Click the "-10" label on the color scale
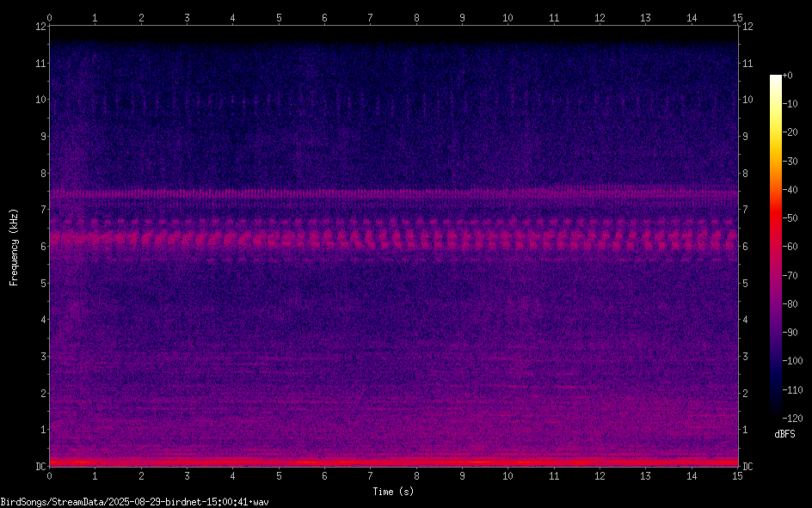Viewport: 812px width, 508px height. (790, 104)
